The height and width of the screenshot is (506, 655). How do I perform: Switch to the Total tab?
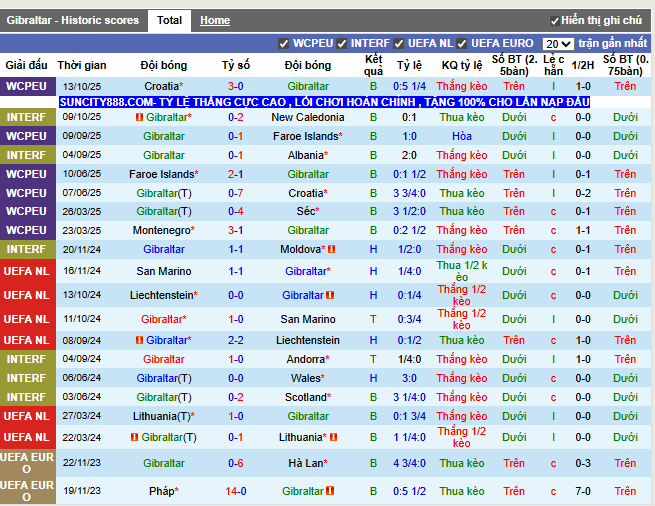tap(169, 20)
